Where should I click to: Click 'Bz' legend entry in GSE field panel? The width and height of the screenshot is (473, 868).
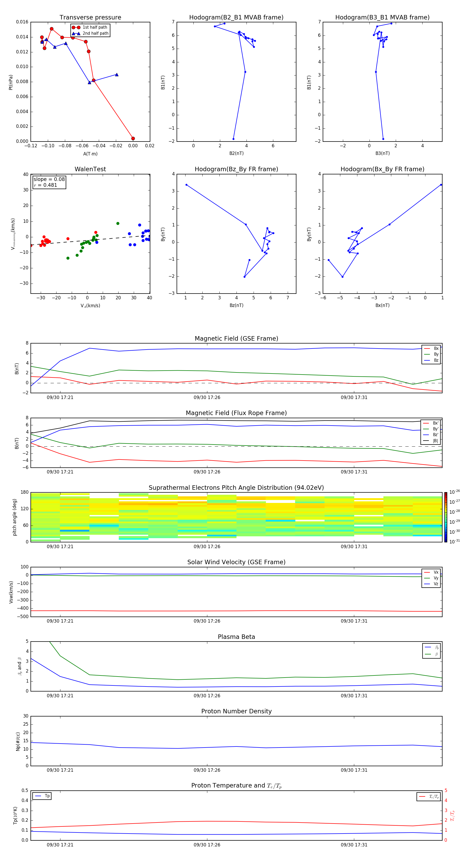tap(431, 361)
